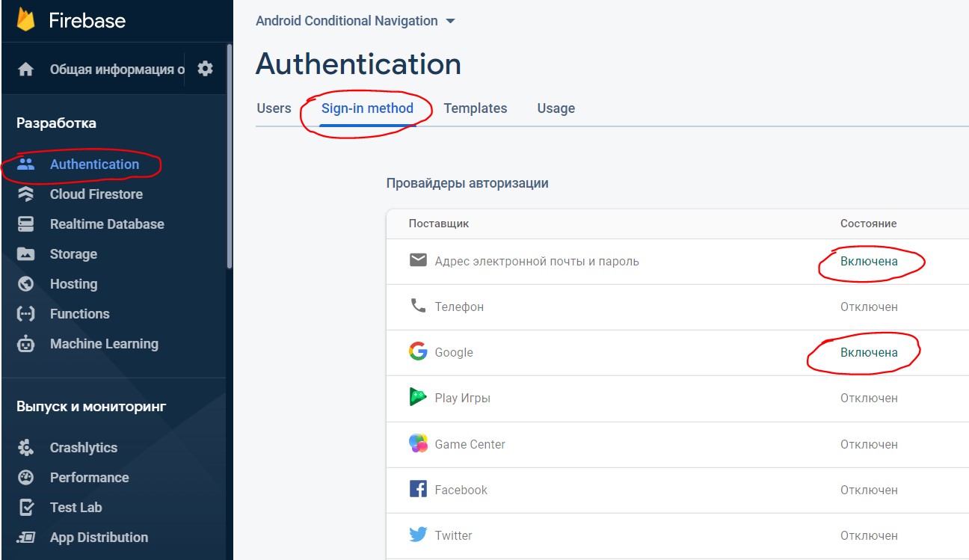Click the Twitter bird icon

(x=418, y=535)
